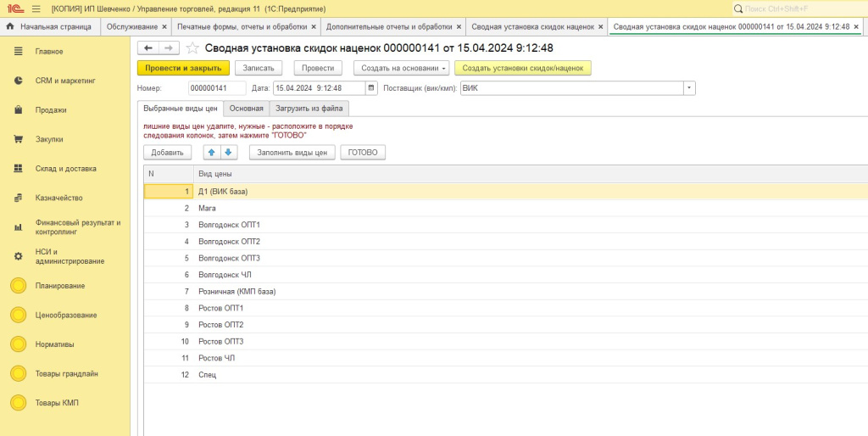Open Склад и доставка sidebar section

65,169
